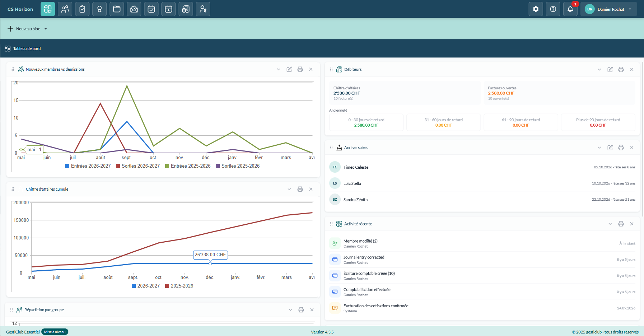Open the clipboard checklist icon in navigation
Image resolution: width=644 pixels, height=336 pixels.
(82, 9)
